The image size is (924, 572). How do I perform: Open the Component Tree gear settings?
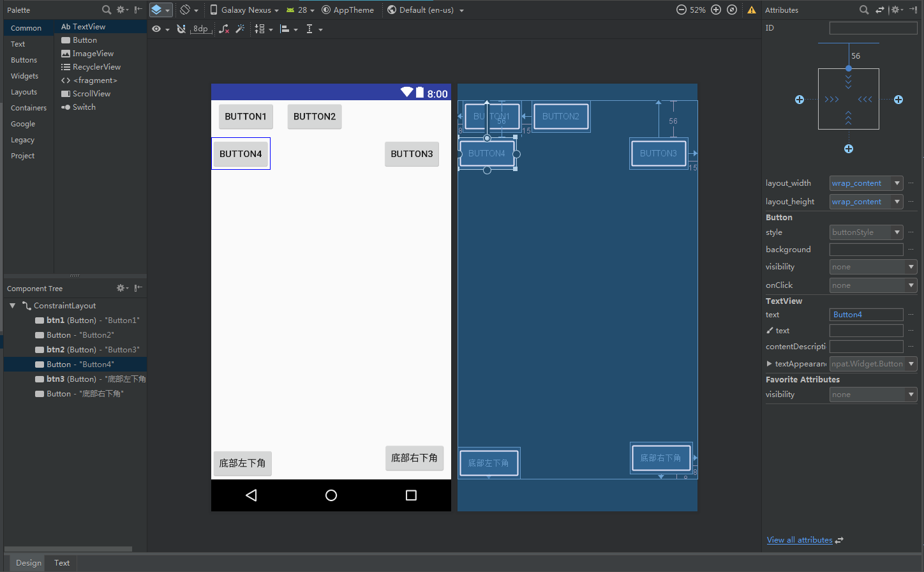pyautogui.click(x=122, y=288)
